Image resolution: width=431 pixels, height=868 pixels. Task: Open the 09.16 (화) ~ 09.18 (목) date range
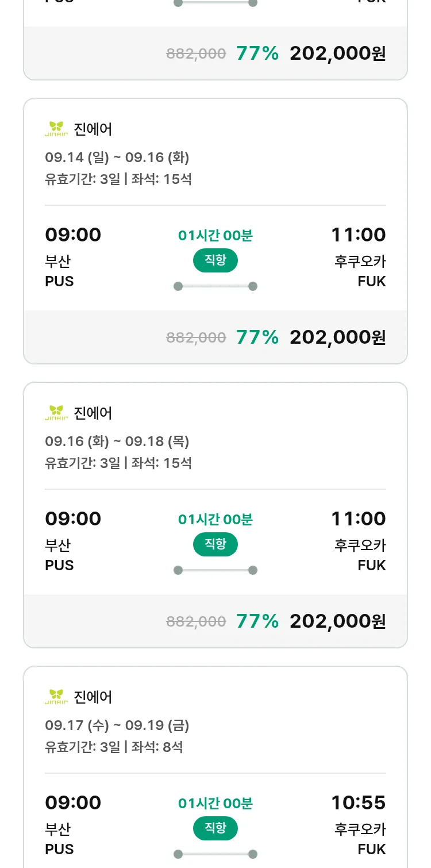tap(117, 441)
